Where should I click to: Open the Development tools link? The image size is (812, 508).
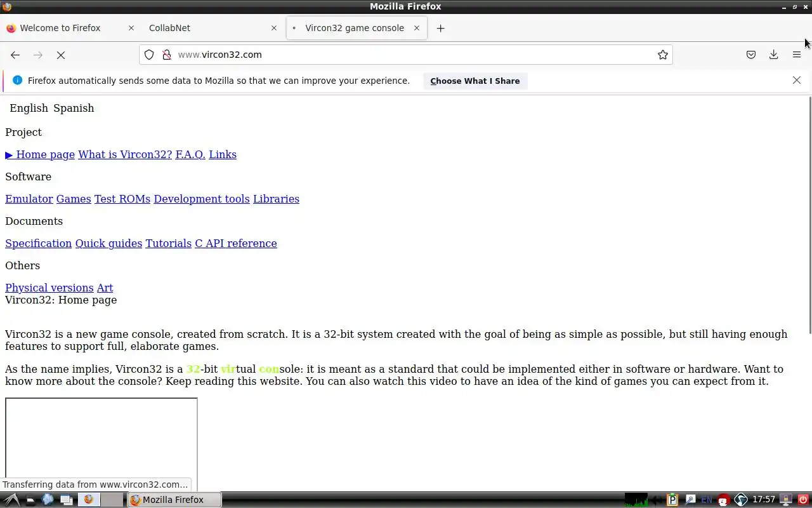(202, 199)
